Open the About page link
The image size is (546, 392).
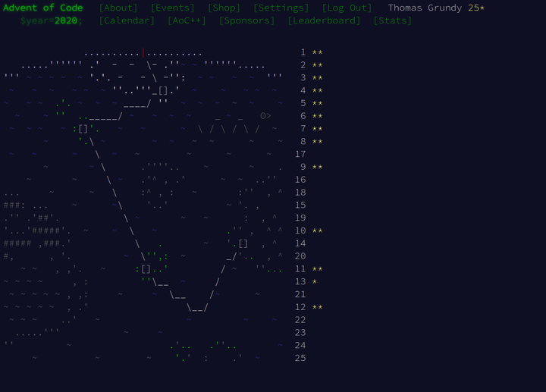pos(118,8)
